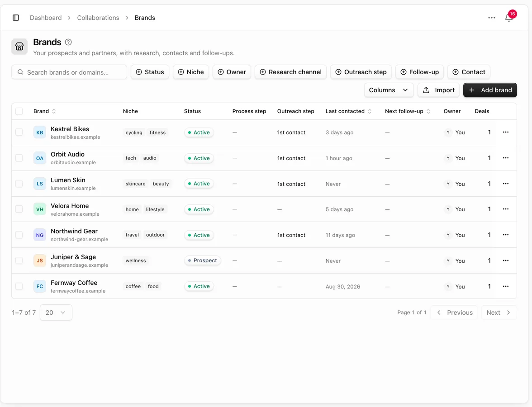Open row actions for Velora Home
The height and width of the screenshot is (407, 532).
click(506, 209)
